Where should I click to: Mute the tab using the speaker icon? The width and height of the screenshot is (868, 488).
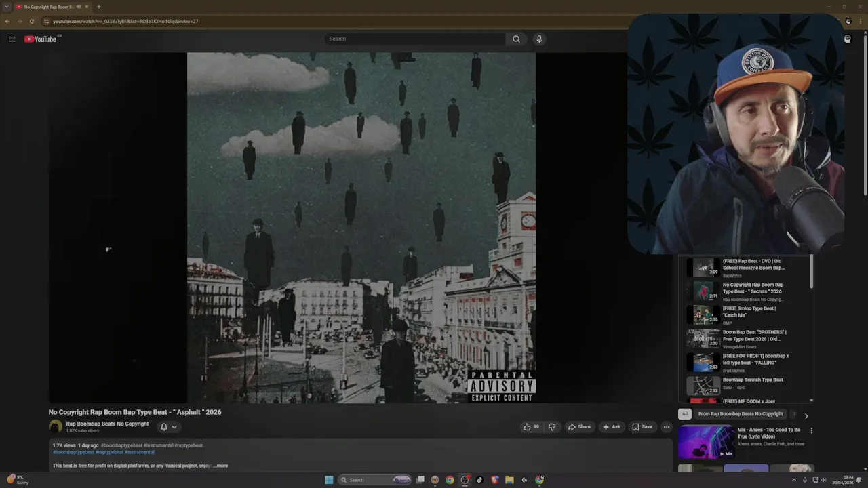coord(79,7)
